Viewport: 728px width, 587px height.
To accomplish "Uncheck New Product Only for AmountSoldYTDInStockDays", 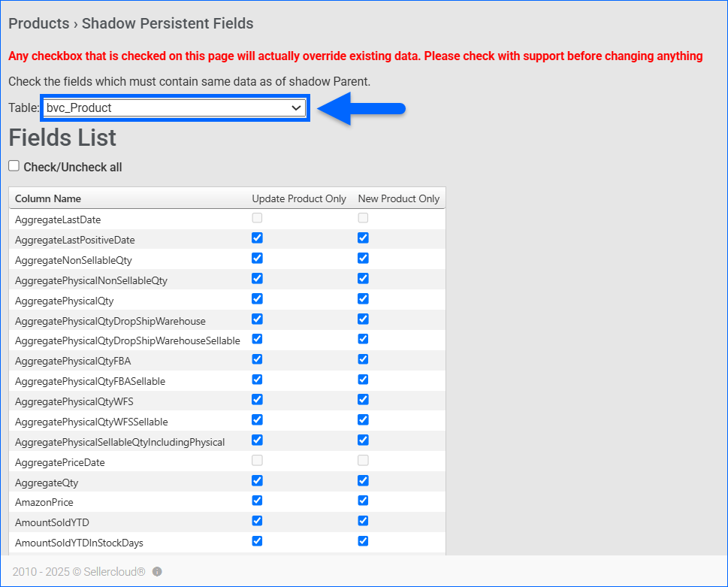I will pos(364,541).
